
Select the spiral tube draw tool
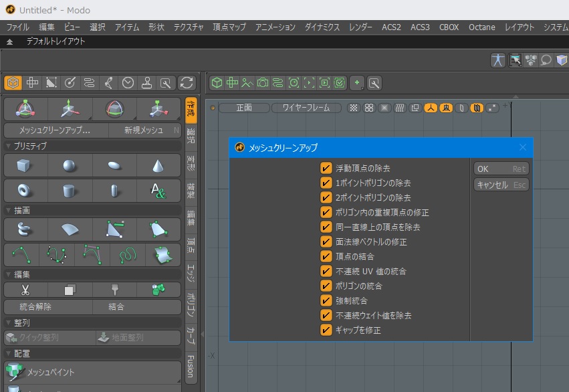pyautogui.click(x=24, y=229)
